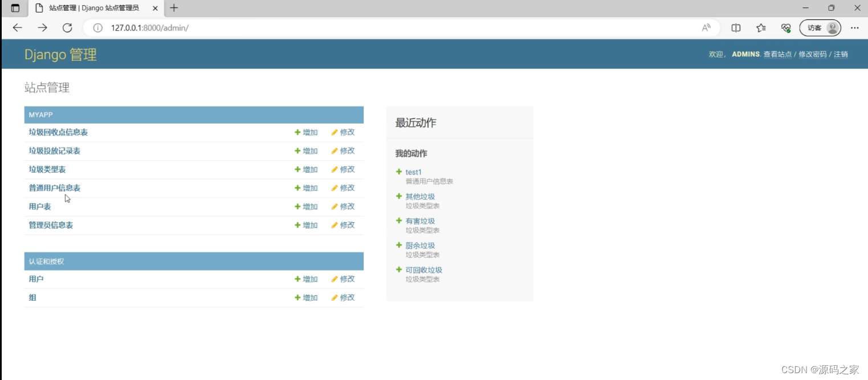
Task: Open the tab actions icon left of the tab
Action: (15, 8)
